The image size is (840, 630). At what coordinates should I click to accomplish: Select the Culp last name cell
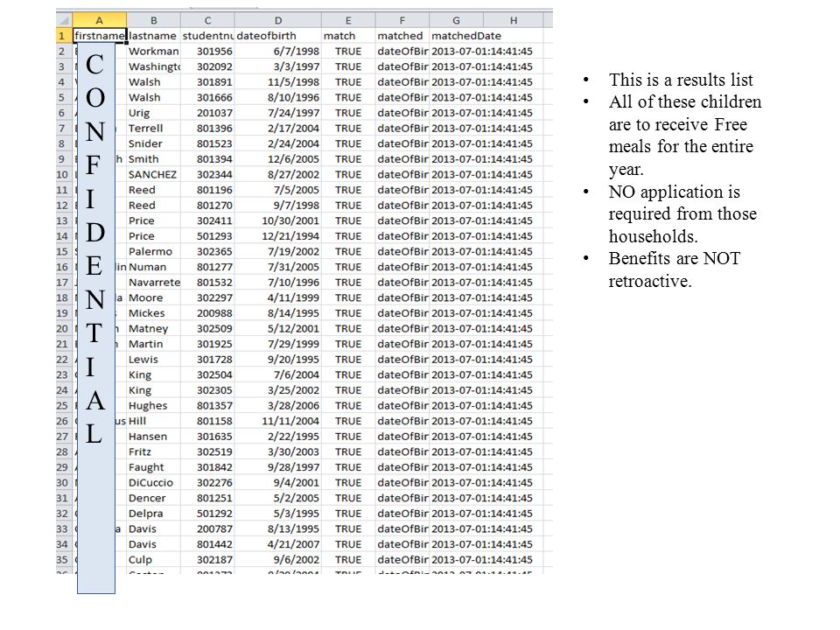(x=154, y=560)
